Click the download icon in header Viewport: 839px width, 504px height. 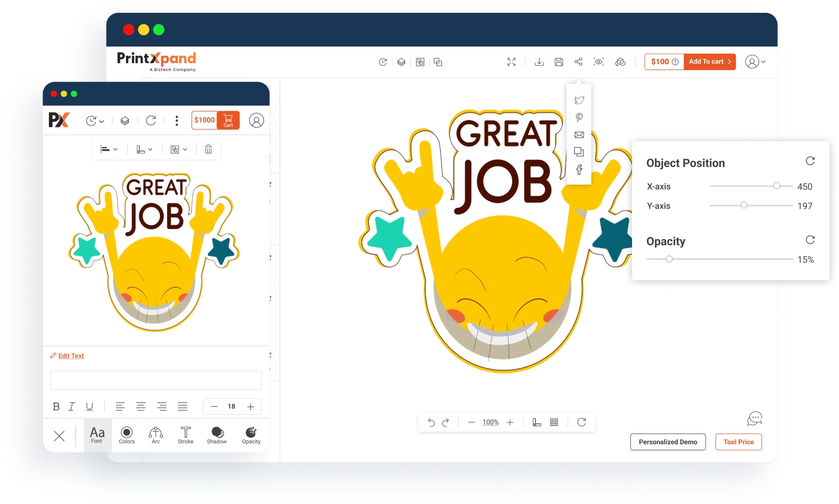pos(539,62)
